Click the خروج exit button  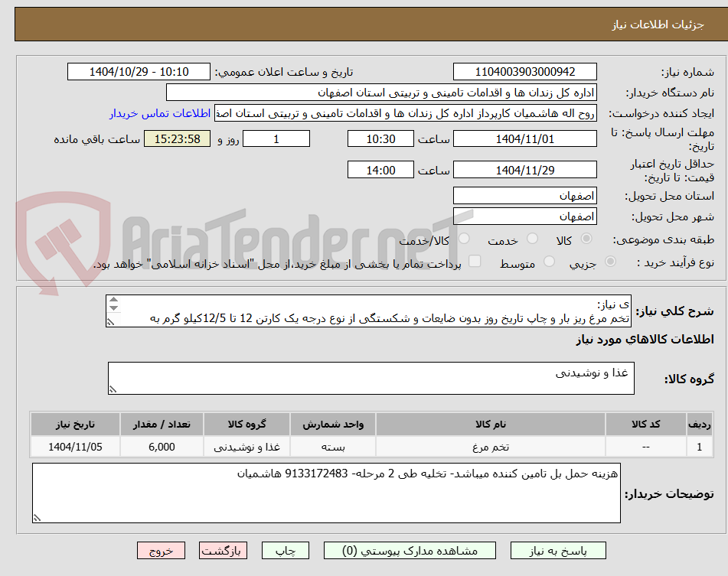161,551
